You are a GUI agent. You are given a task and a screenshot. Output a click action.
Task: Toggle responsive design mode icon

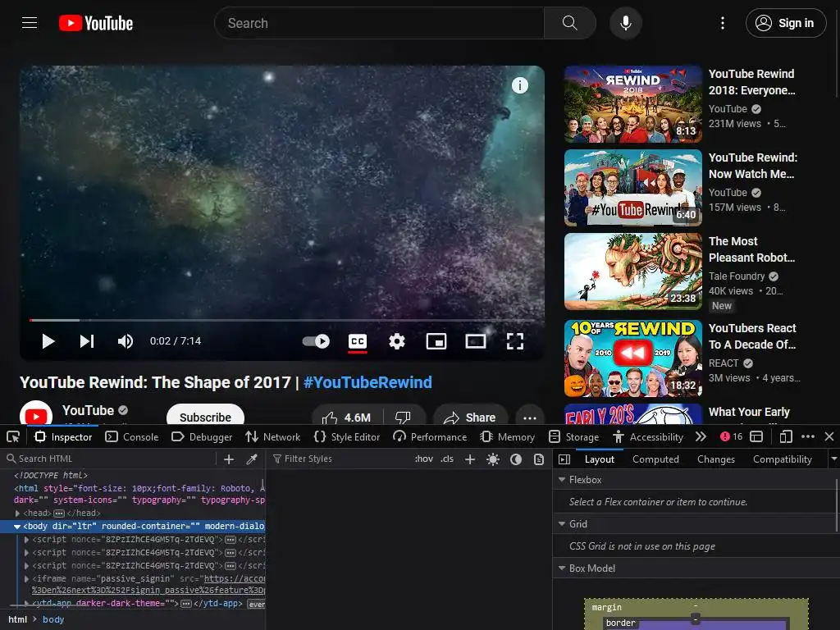pos(786,436)
